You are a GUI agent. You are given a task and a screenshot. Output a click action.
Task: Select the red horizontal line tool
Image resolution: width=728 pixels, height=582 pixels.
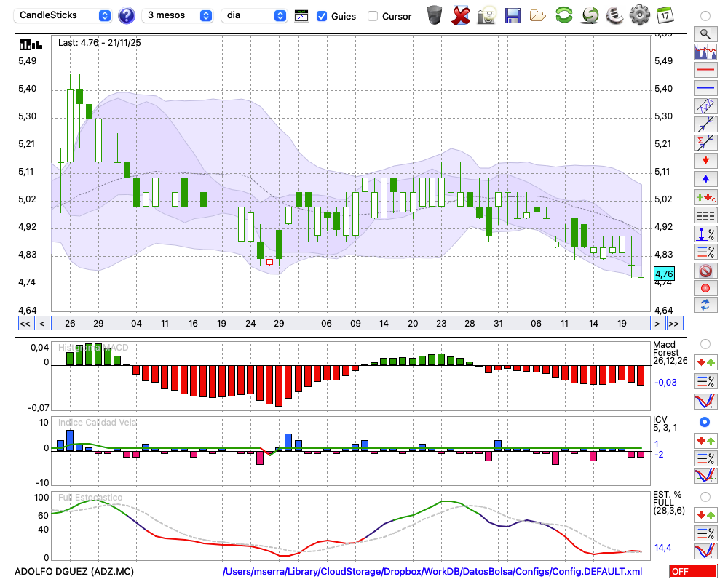[705, 71]
